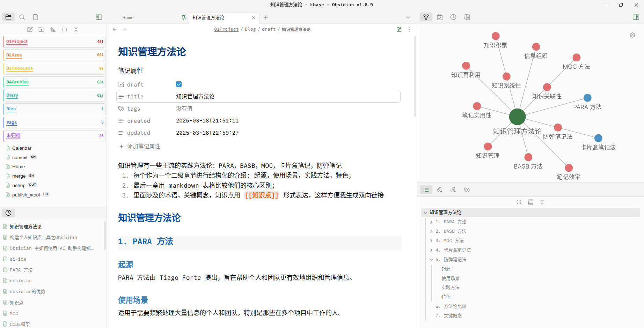644x328 pixels.
Task: Uncheck the draft property checkbox
Action: click(179, 84)
